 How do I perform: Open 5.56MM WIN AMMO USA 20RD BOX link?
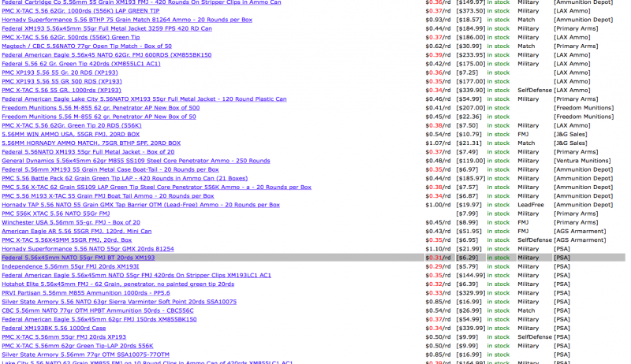[x=70, y=134]
